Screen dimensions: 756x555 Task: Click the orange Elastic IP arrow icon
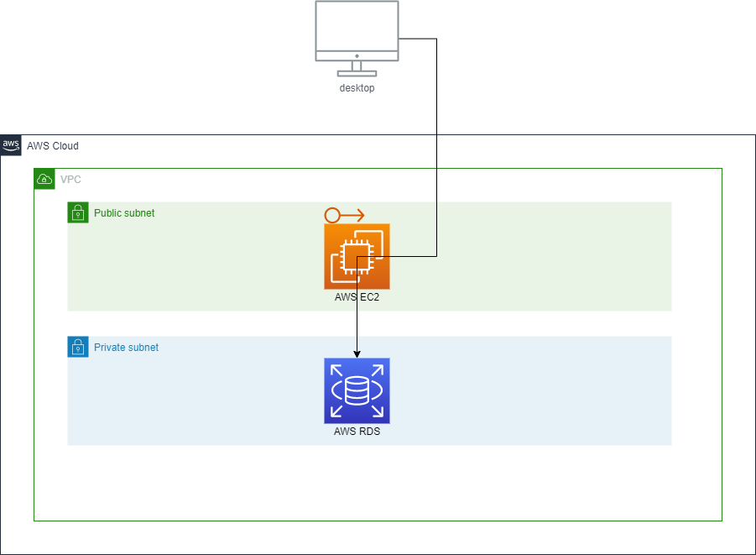click(344, 215)
